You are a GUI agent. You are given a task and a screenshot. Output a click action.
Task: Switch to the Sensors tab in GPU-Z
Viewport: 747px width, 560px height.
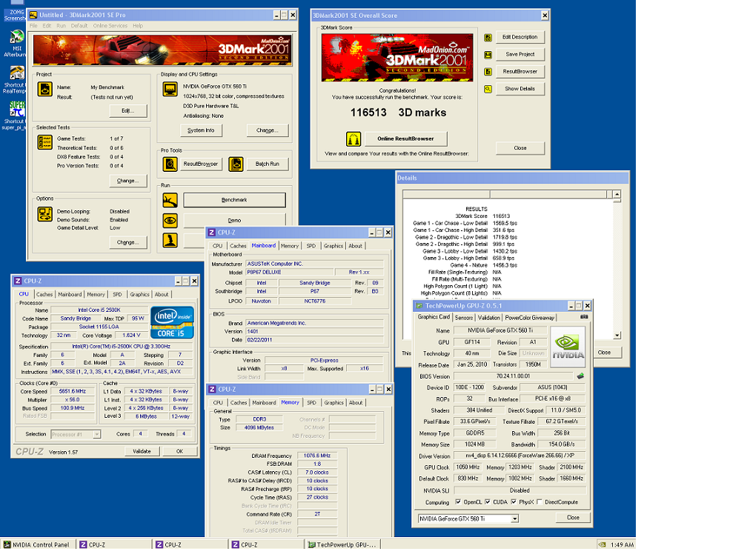[x=464, y=318]
